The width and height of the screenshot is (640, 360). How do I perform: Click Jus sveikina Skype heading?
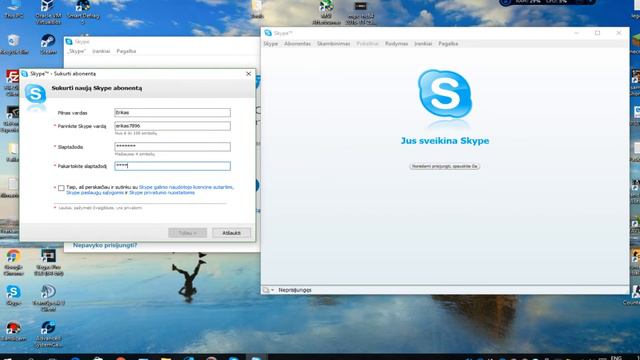[x=445, y=141]
